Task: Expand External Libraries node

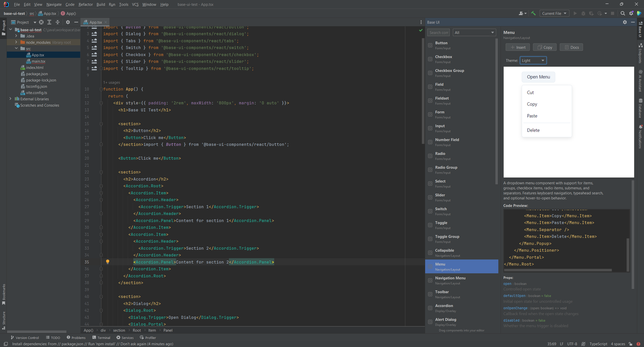Action: tap(10, 99)
